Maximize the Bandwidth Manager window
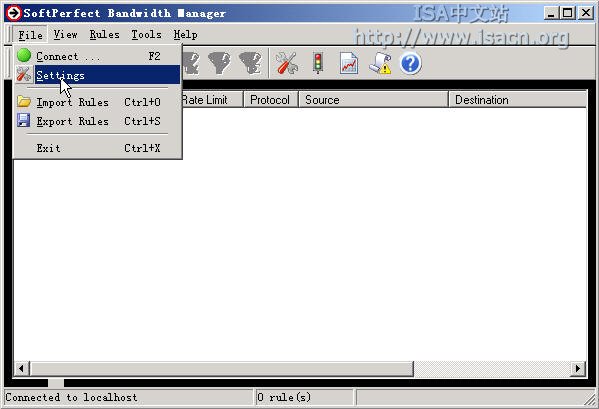Viewport: 599px width, 409px height. coord(567,13)
